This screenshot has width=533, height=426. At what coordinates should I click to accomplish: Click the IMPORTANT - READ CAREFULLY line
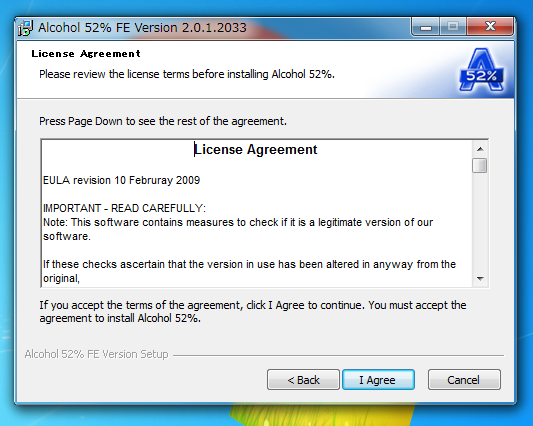click(124, 208)
